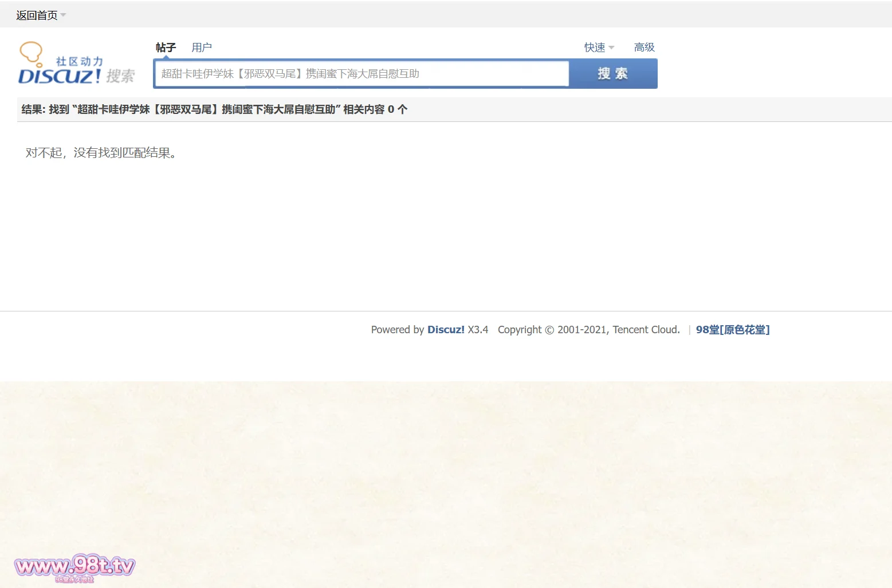Click the 对不起 no-results message
The width and height of the screenshot is (892, 588).
101,153
